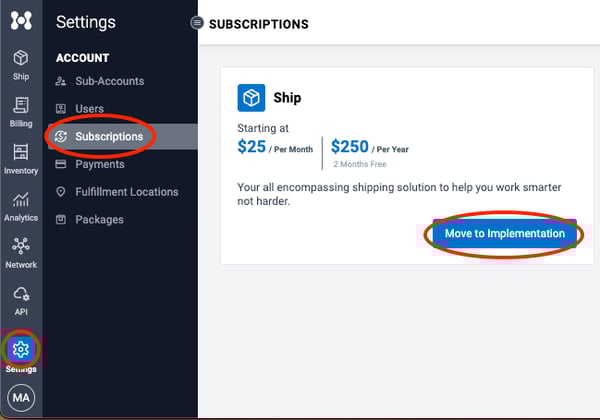Open the MA user avatar menu
600x420 pixels.
pyautogui.click(x=21, y=398)
